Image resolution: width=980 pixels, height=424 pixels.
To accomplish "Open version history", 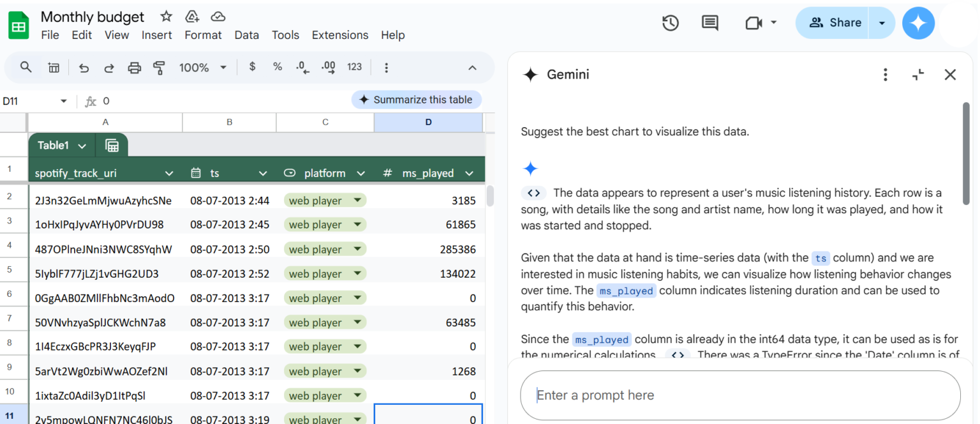I will 671,22.
